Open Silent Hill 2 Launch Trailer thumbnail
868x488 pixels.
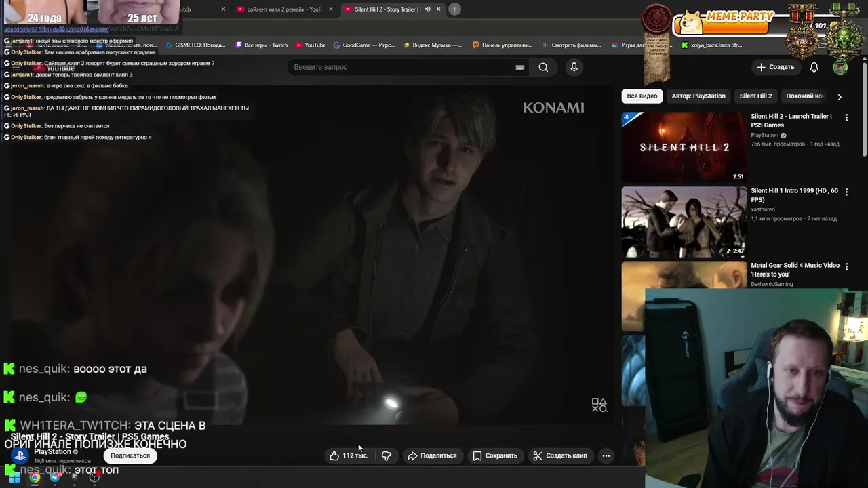[x=684, y=147]
